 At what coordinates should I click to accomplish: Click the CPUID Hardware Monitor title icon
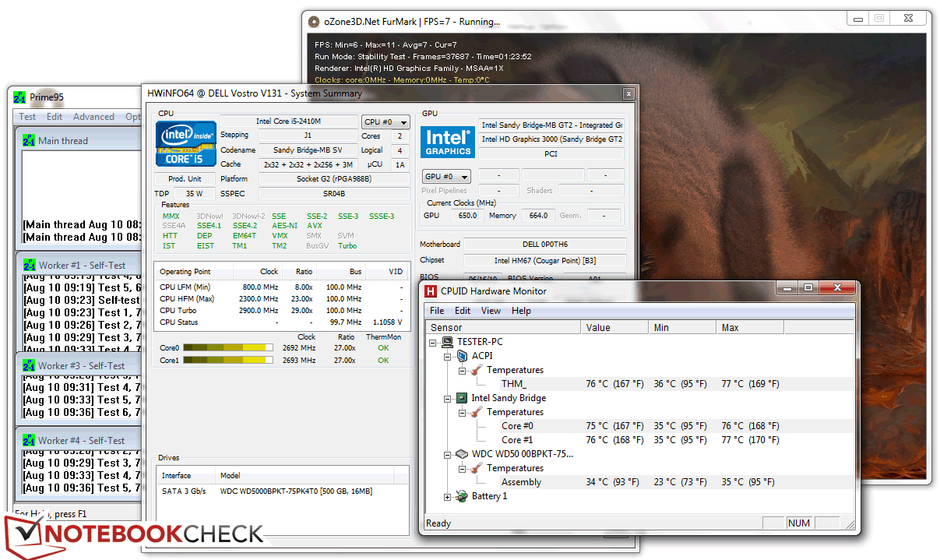[x=431, y=291]
